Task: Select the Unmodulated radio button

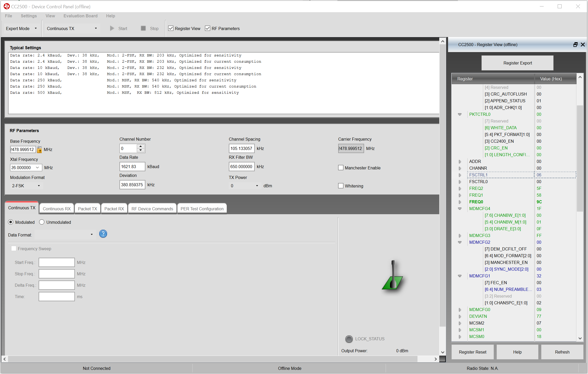Action: pyautogui.click(x=42, y=222)
